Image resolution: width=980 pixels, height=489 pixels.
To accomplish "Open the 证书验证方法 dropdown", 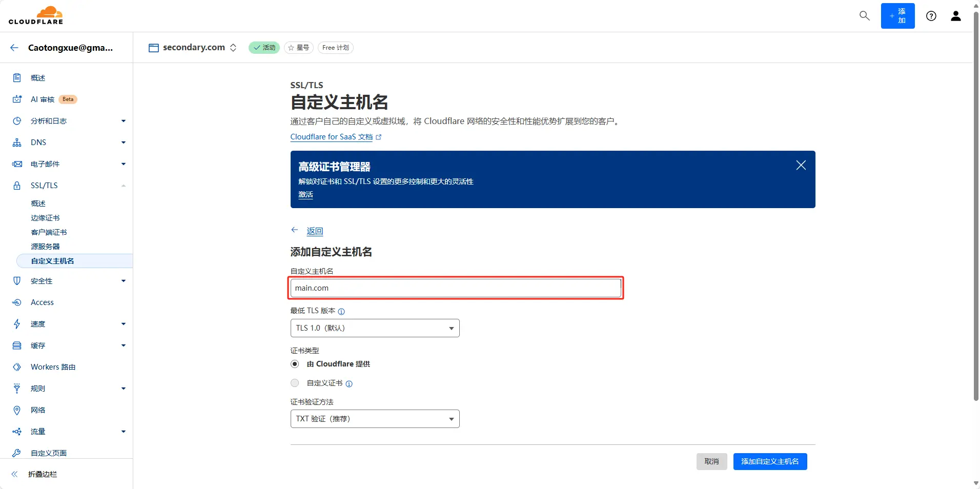I will point(375,419).
